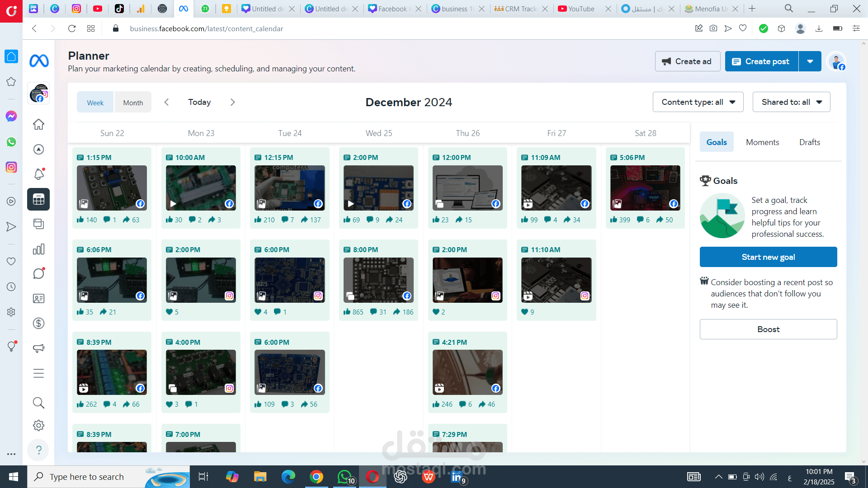Expand the Create post arrow menu
This screenshot has width=868, height=488.
810,61
